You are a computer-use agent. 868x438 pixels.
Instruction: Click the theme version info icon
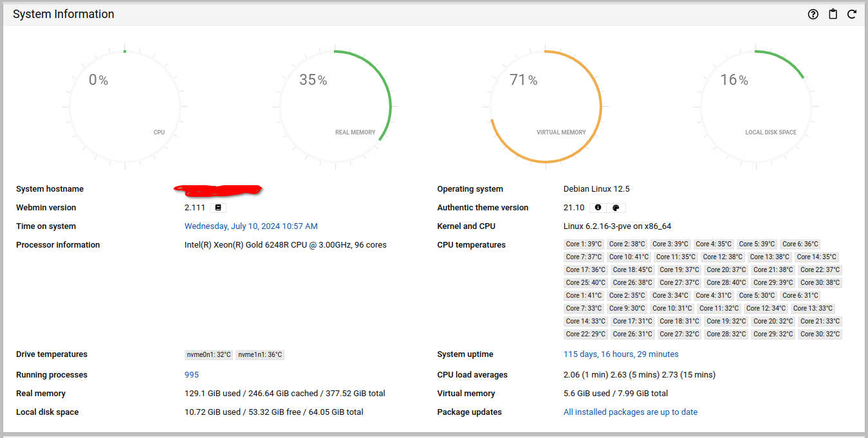(x=598, y=208)
